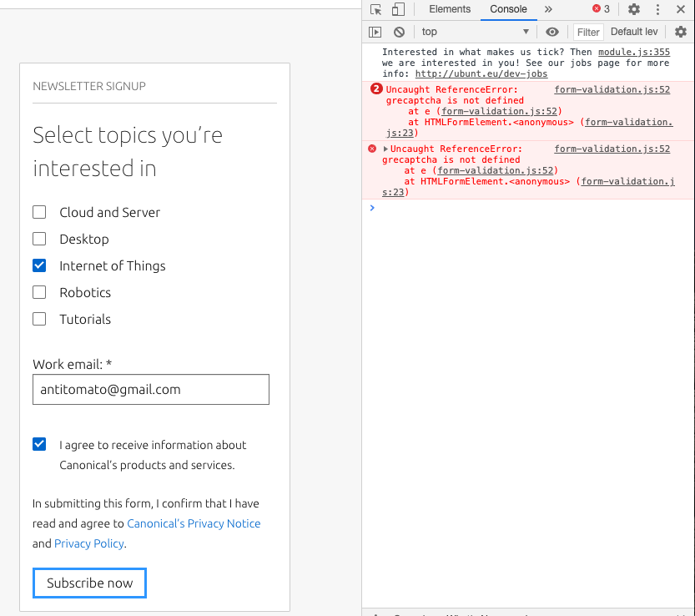Image resolution: width=695 pixels, height=616 pixels.
Task: Open second error's form-validation.js:52 source link
Action: pyautogui.click(x=612, y=149)
